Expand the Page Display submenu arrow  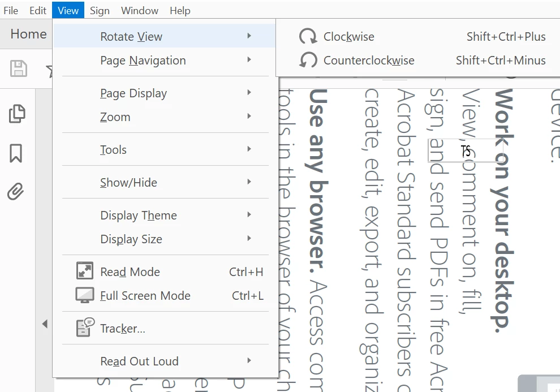tap(249, 92)
